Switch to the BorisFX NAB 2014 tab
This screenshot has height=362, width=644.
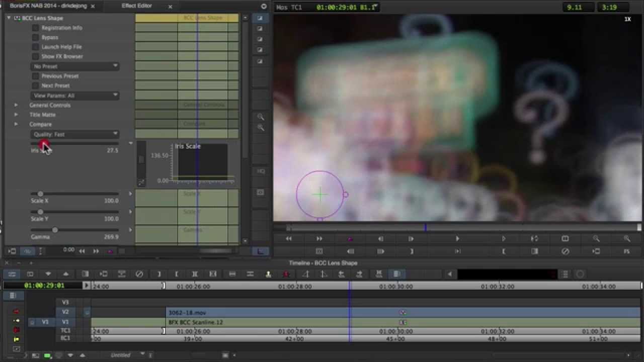point(48,6)
